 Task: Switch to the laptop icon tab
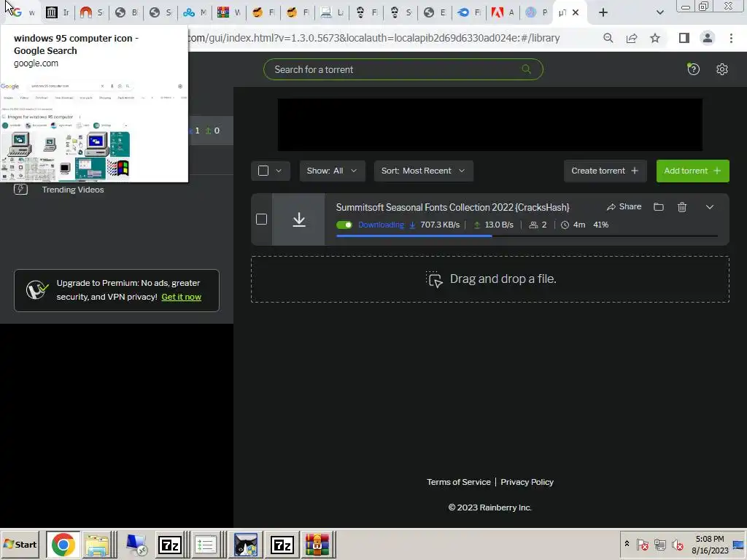[332, 12]
